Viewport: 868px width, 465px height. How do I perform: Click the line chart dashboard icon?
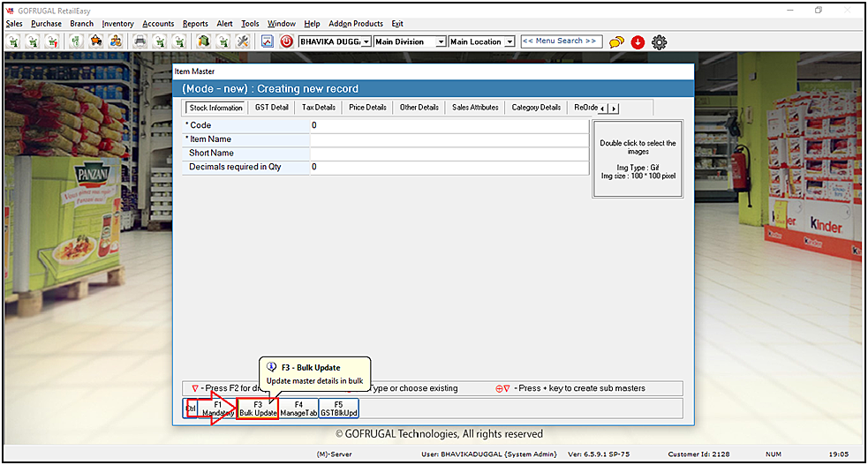[268, 41]
